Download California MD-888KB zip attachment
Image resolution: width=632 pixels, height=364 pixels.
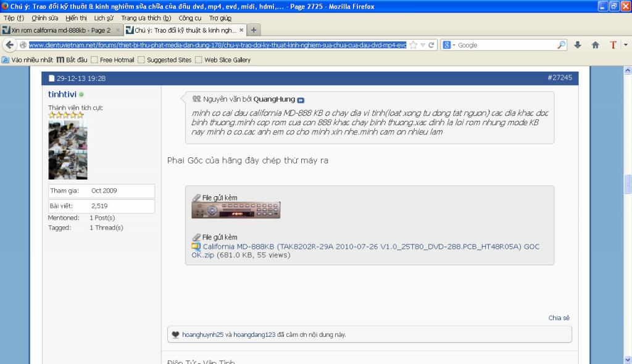click(x=365, y=250)
